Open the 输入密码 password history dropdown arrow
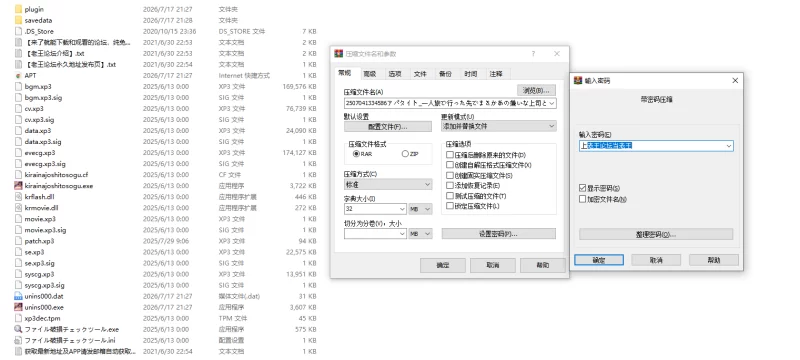Image resolution: width=800 pixels, height=360 pixels. 729,146
